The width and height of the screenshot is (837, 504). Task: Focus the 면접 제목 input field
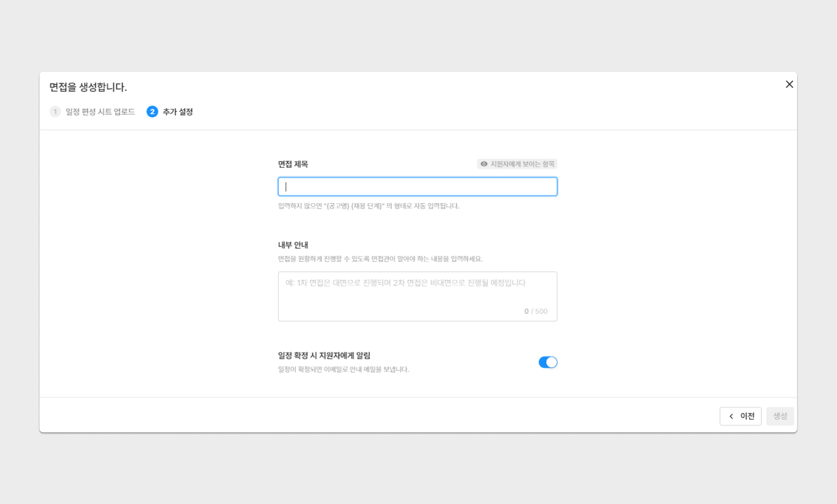pyautogui.click(x=417, y=187)
